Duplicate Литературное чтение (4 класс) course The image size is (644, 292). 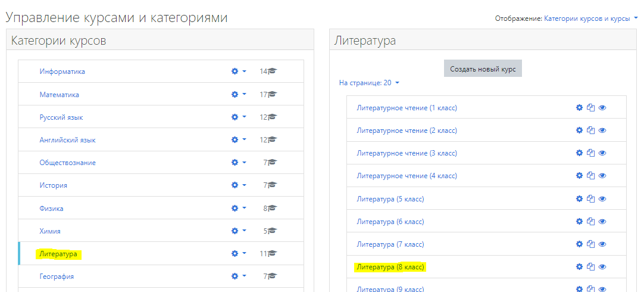tap(590, 176)
